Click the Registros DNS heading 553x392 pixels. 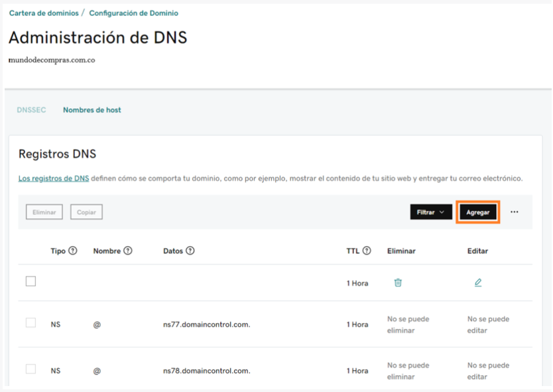click(x=57, y=154)
